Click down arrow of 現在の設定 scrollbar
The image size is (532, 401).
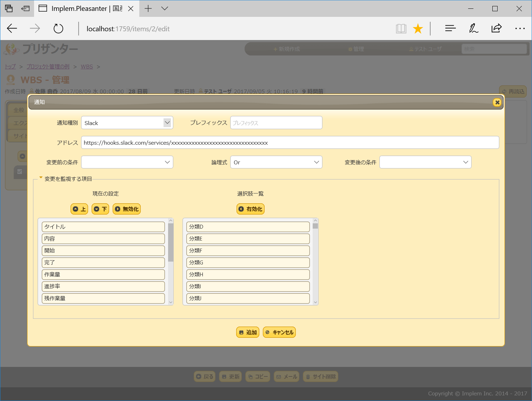click(x=171, y=302)
